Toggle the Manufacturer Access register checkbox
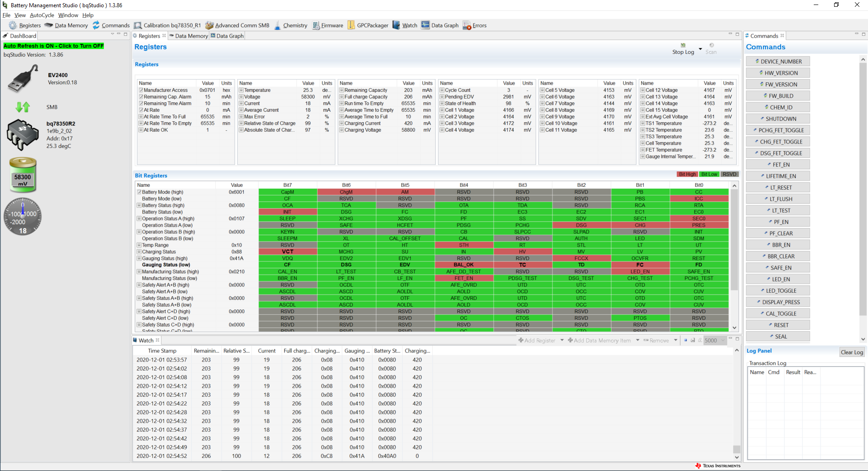The width and height of the screenshot is (868, 471). pyautogui.click(x=141, y=90)
